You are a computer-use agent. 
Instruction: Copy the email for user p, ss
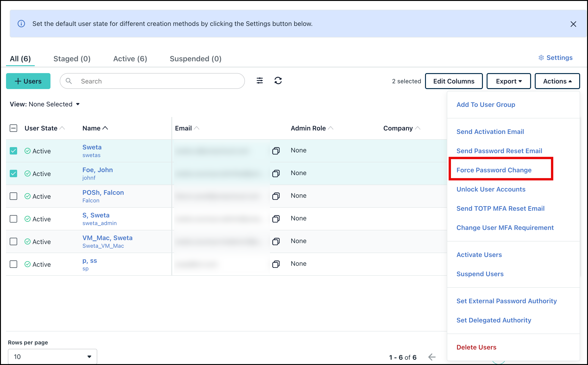(276, 264)
